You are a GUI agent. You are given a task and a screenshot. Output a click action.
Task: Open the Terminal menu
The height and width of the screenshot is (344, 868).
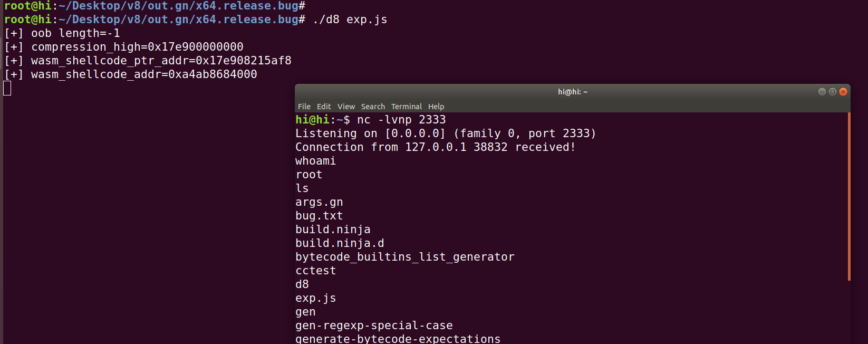[x=406, y=107]
